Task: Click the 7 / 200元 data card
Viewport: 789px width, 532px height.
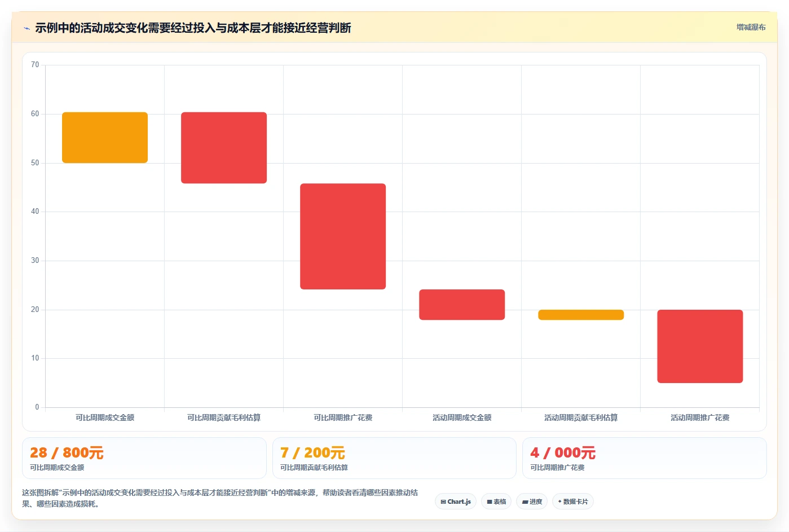Action: [394, 458]
